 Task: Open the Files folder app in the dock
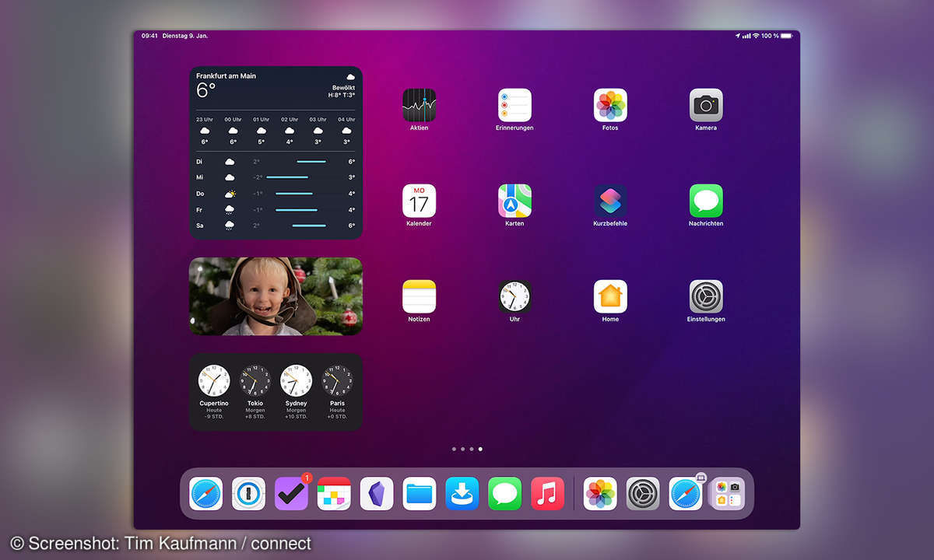click(x=420, y=494)
